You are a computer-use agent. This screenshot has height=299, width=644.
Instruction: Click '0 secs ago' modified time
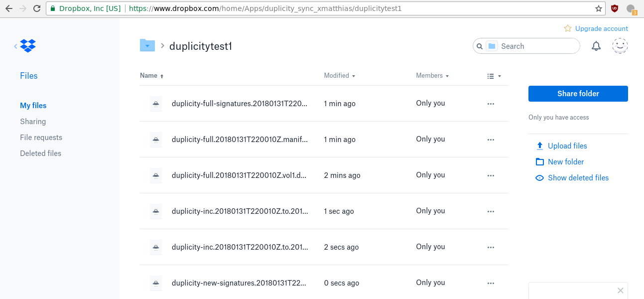coord(342,283)
